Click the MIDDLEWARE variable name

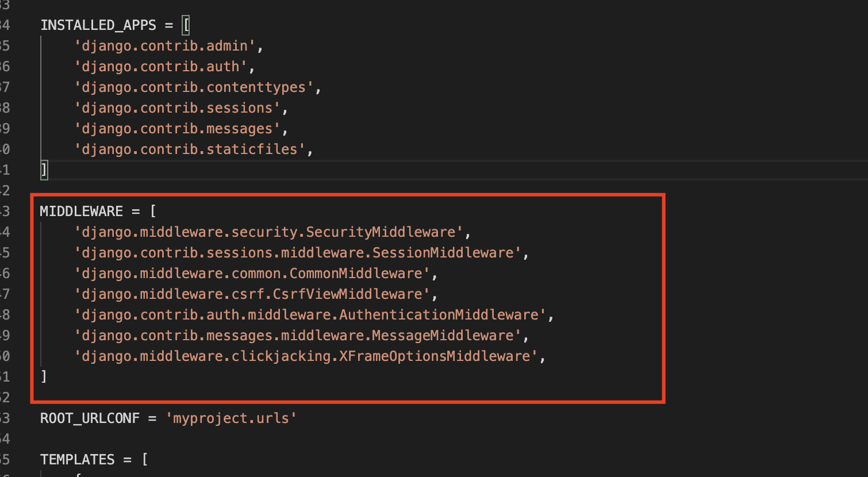click(82, 211)
